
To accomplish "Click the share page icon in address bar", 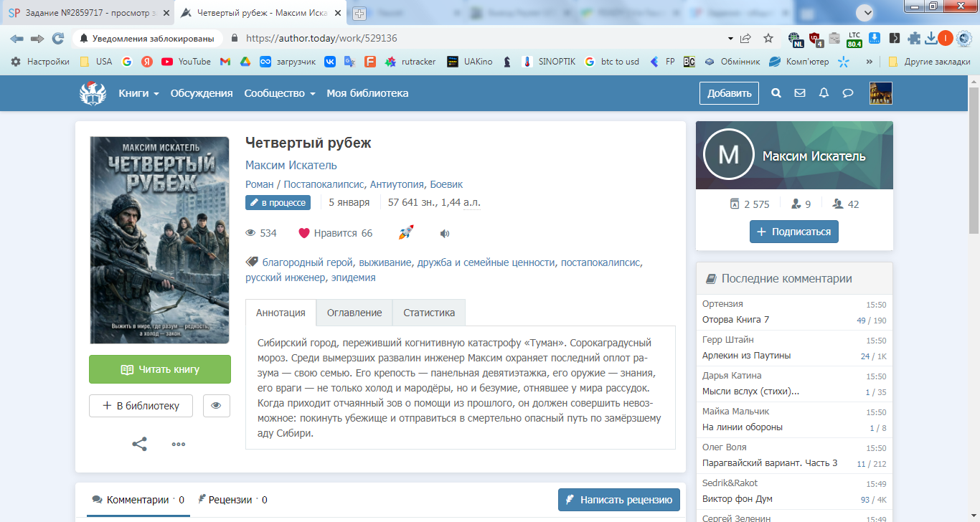I will (x=746, y=38).
